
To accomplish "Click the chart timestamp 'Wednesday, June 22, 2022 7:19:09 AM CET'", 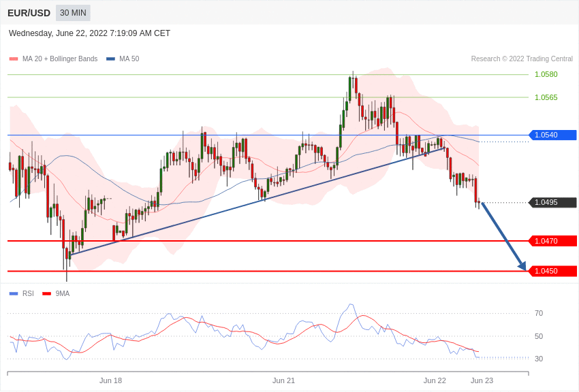I will click(89, 33).
